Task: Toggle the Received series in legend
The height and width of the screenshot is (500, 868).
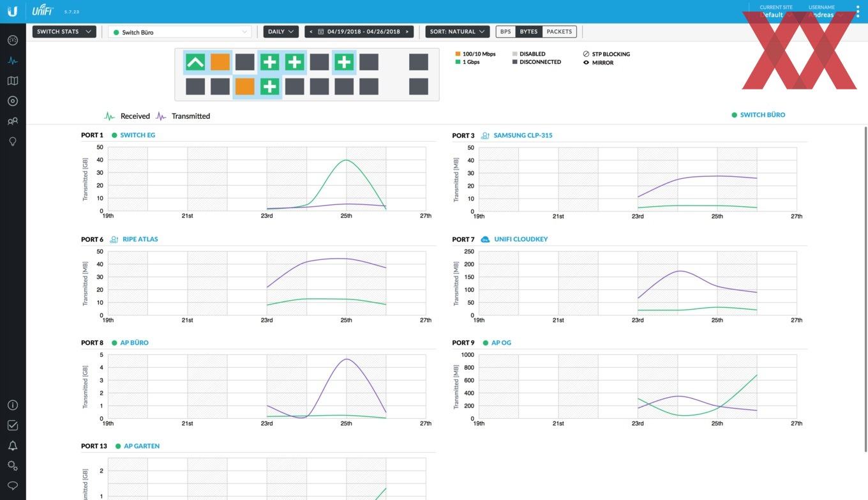Action: (x=127, y=116)
